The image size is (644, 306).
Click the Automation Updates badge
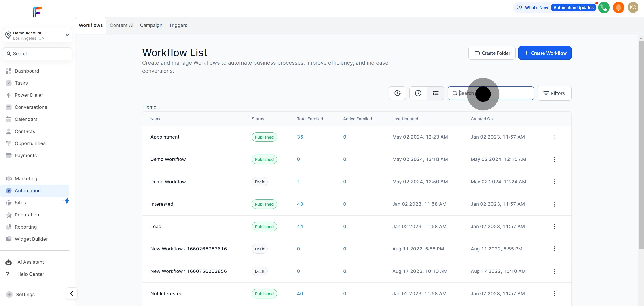coord(573,8)
